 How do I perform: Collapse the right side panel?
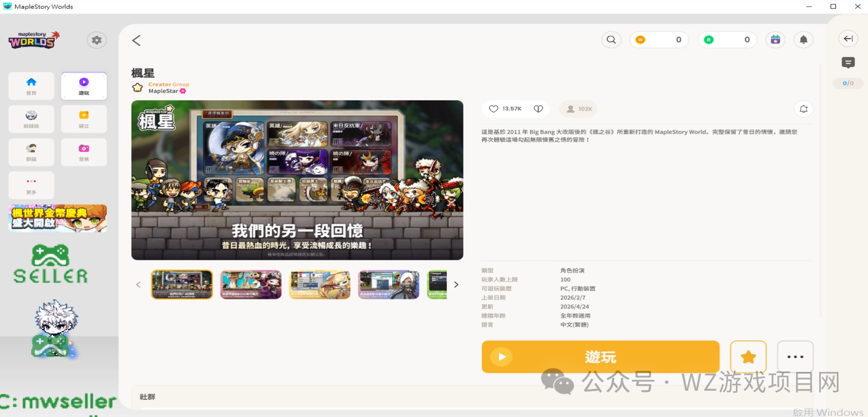848,39
